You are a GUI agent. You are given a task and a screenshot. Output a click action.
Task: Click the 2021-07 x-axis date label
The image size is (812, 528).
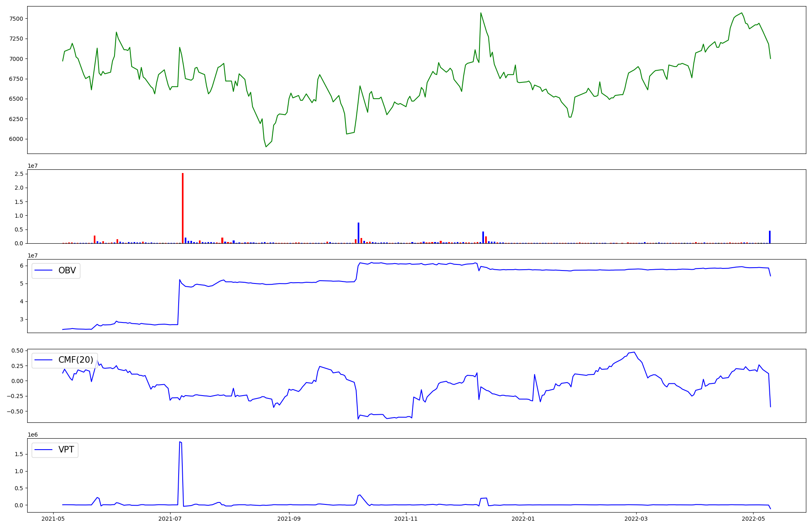[170, 519]
